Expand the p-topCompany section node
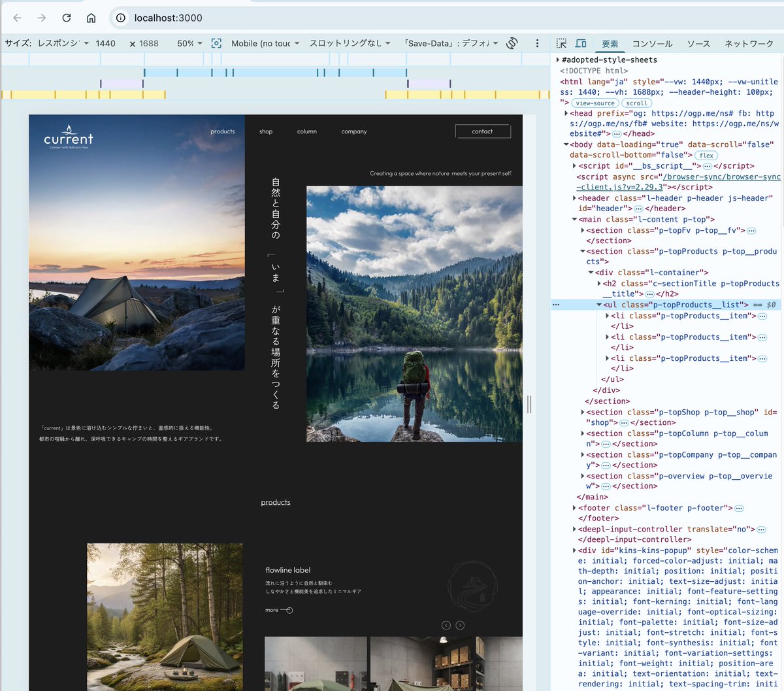Image resolution: width=784 pixels, height=691 pixels. click(583, 455)
